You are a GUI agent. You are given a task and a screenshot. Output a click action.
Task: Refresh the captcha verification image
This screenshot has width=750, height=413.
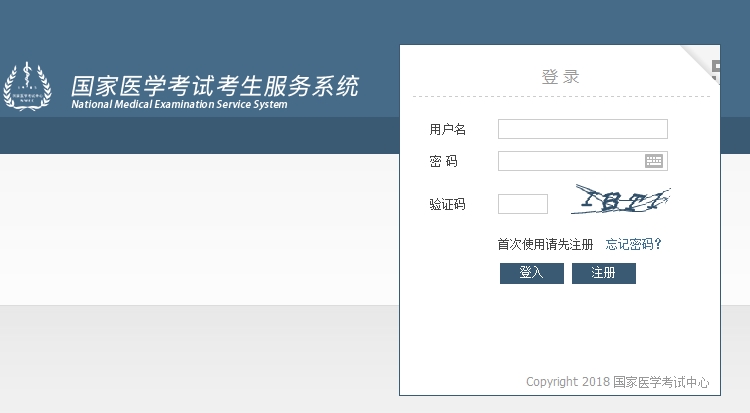[x=620, y=202]
